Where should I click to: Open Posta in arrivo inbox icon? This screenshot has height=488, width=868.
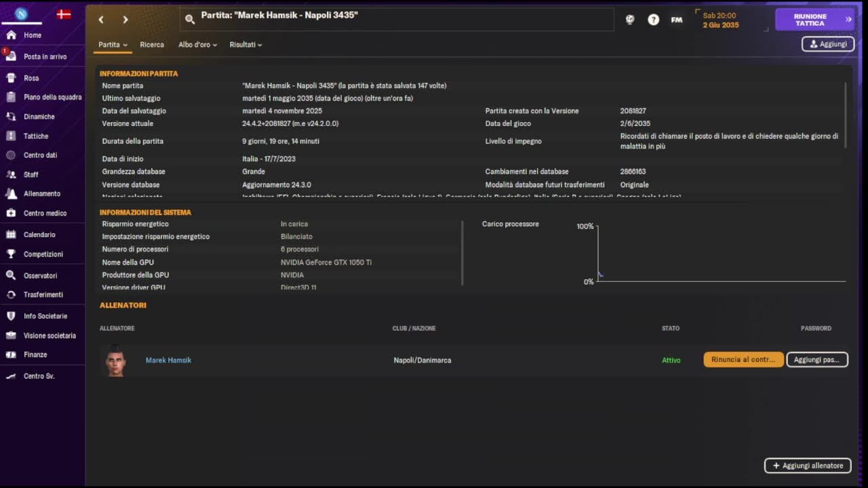pos(11,56)
